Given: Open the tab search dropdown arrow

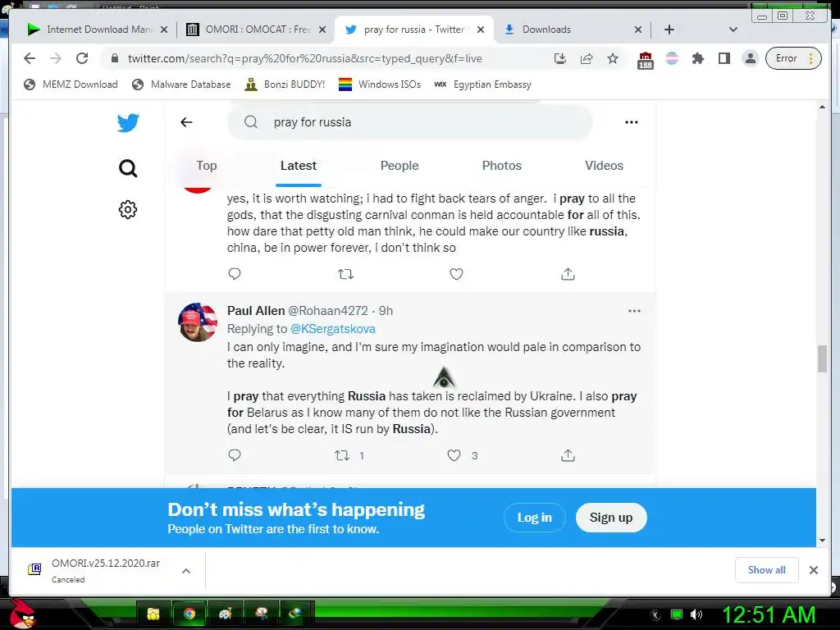Looking at the screenshot, I should click(733, 30).
